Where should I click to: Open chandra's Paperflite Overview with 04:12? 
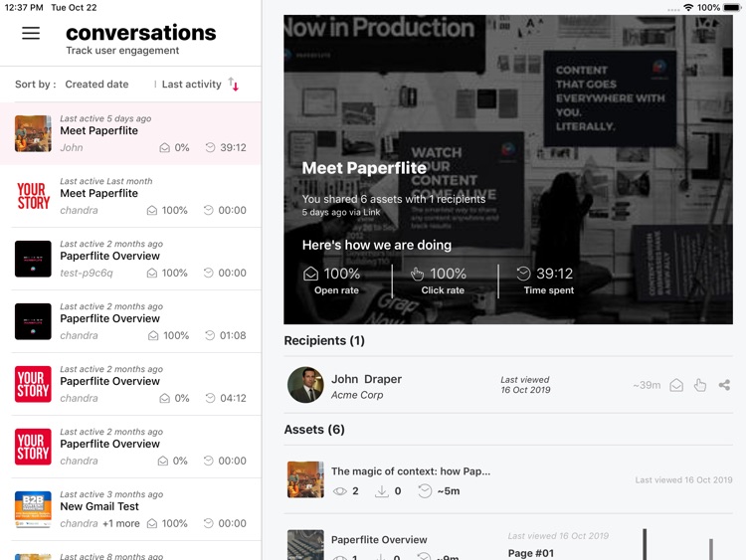(x=131, y=384)
